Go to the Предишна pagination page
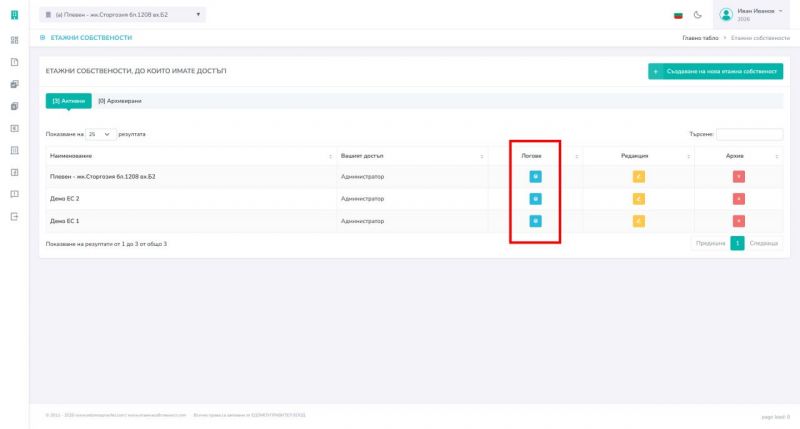Image resolution: width=800 pixels, height=429 pixels. coord(710,243)
